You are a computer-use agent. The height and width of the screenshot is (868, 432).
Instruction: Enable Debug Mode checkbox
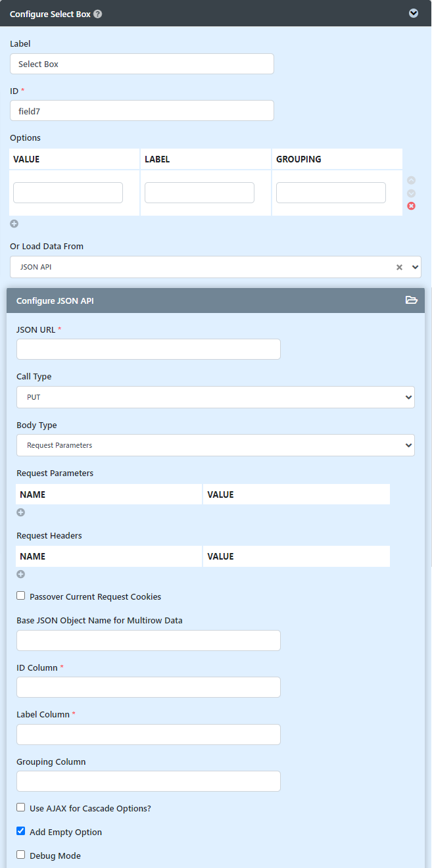pyautogui.click(x=21, y=855)
